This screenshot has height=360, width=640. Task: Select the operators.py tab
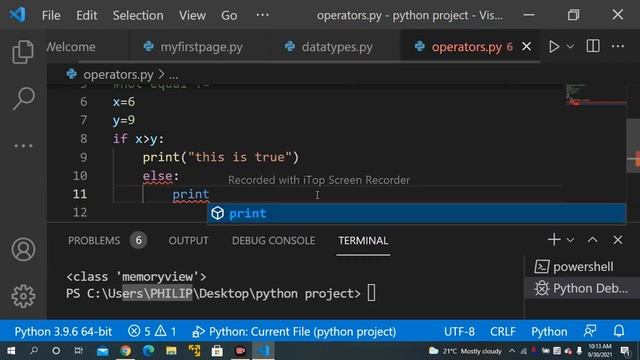point(466,47)
